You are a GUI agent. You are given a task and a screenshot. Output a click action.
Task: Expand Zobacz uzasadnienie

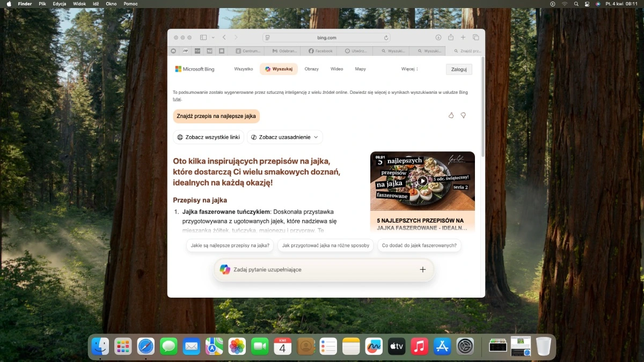pyautogui.click(x=284, y=137)
